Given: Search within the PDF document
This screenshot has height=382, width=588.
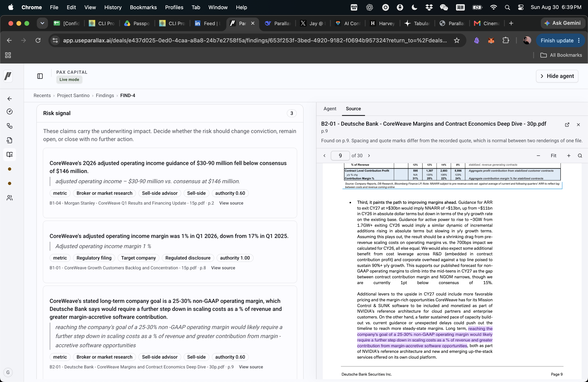Looking at the screenshot, I should [580, 155].
